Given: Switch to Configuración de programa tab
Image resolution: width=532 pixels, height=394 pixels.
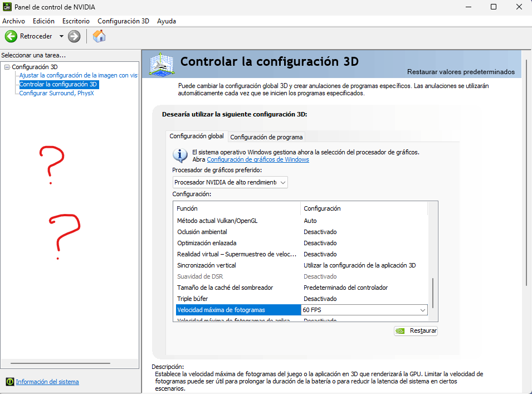Looking at the screenshot, I should tap(266, 137).
